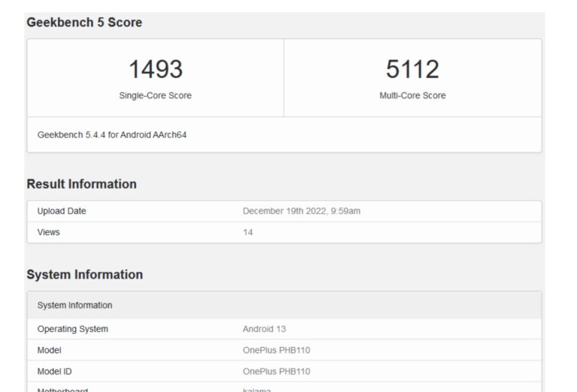Viewport: 577px width, 392px height.
Task: Click the views count value 14
Action: [248, 232]
